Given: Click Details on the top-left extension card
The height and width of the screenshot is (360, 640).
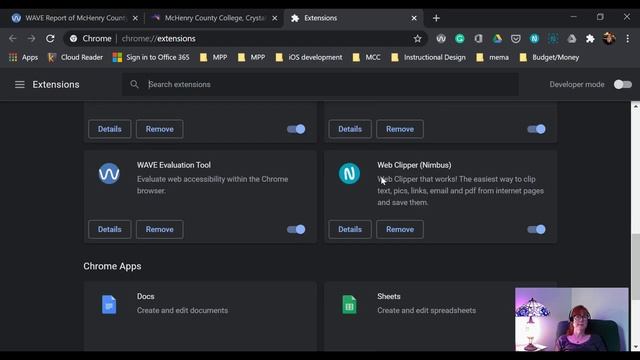Looking at the screenshot, I should (109, 129).
